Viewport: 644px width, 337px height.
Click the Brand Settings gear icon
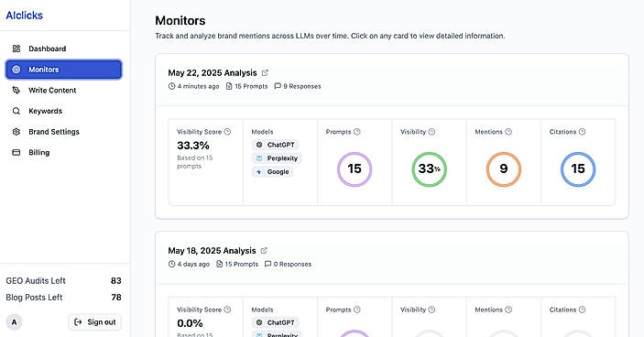click(16, 132)
